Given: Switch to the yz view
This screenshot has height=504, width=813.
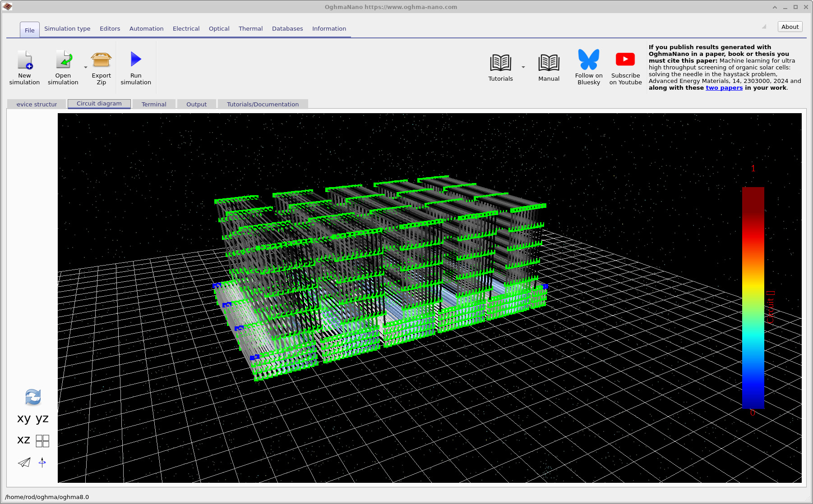Looking at the screenshot, I should [x=42, y=419].
